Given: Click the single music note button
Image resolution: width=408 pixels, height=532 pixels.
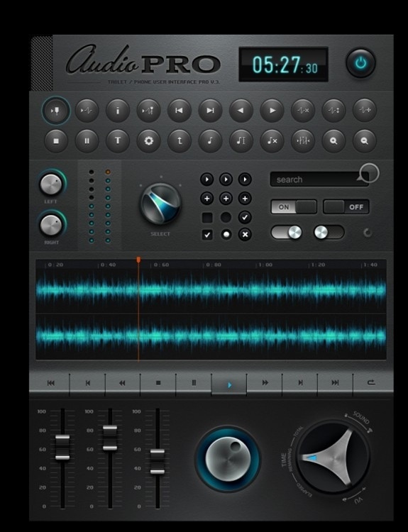Looking at the screenshot, I should coord(210,140).
